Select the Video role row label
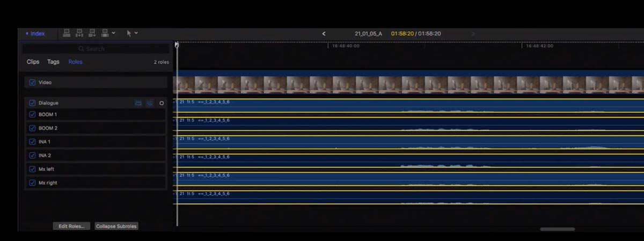This screenshot has height=241, width=644. point(45,83)
